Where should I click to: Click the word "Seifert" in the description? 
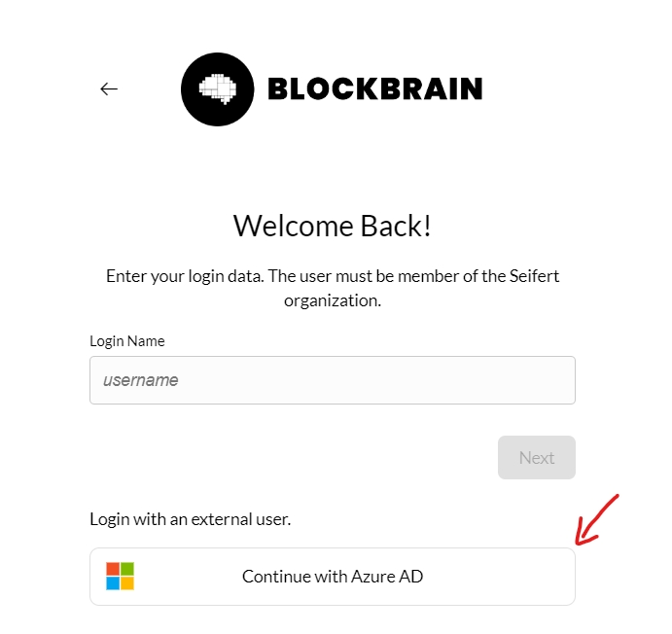pyautogui.click(x=535, y=276)
